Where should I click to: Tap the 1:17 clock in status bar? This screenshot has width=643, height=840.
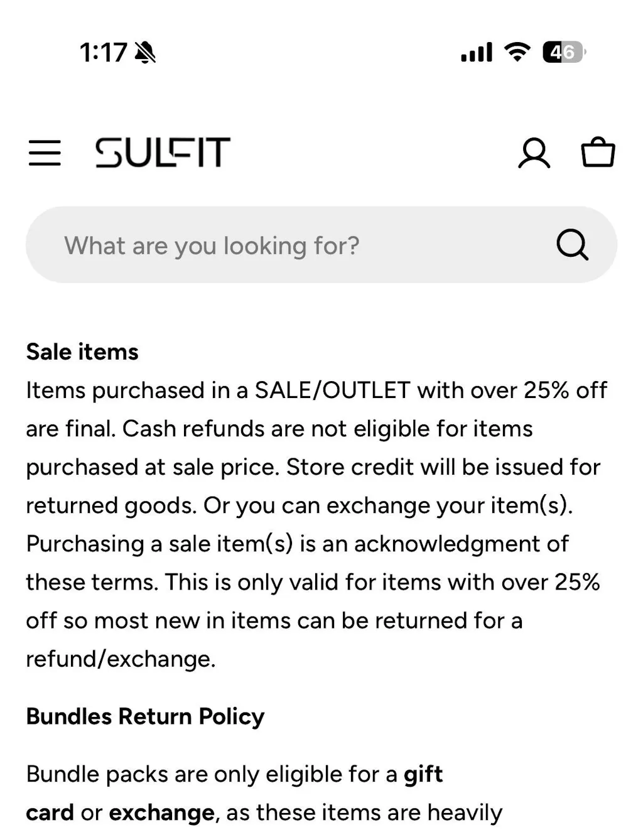click(x=103, y=52)
